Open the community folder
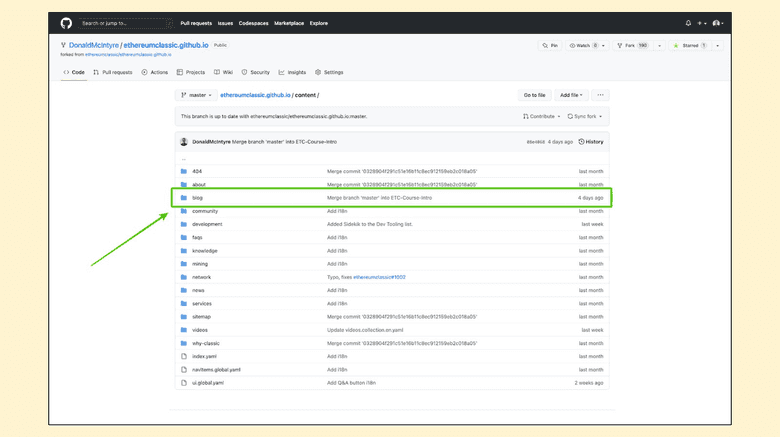780x437 pixels. [x=205, y=211]
